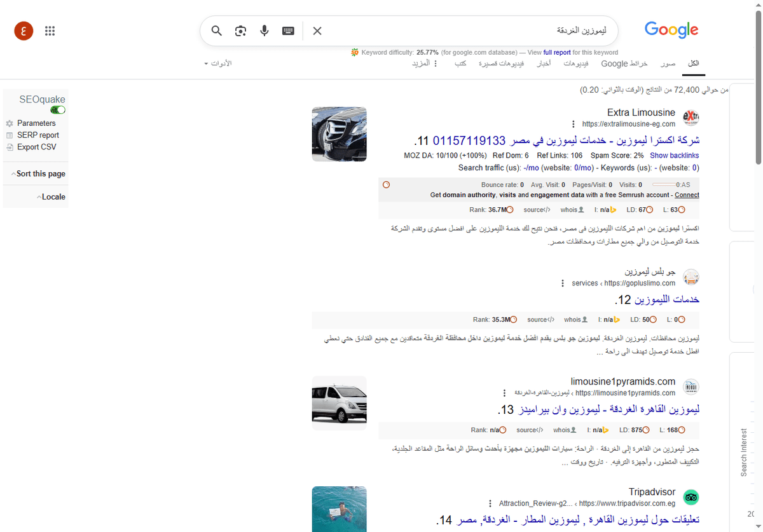Show backlinks for Extra Limousine

click(674, 155)
